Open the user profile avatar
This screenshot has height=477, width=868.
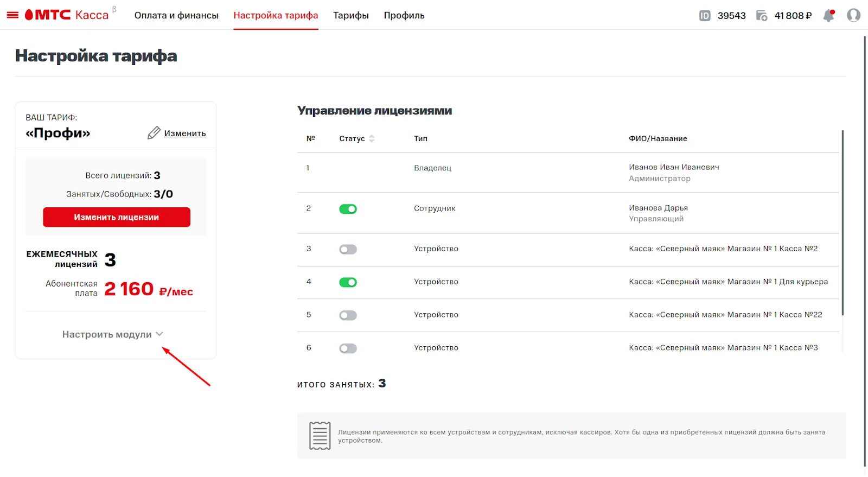853,15
